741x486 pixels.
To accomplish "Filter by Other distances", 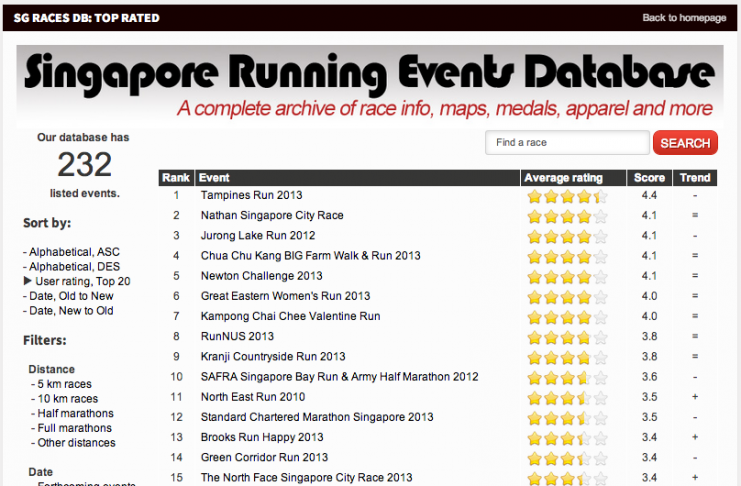I will (77, 443).
